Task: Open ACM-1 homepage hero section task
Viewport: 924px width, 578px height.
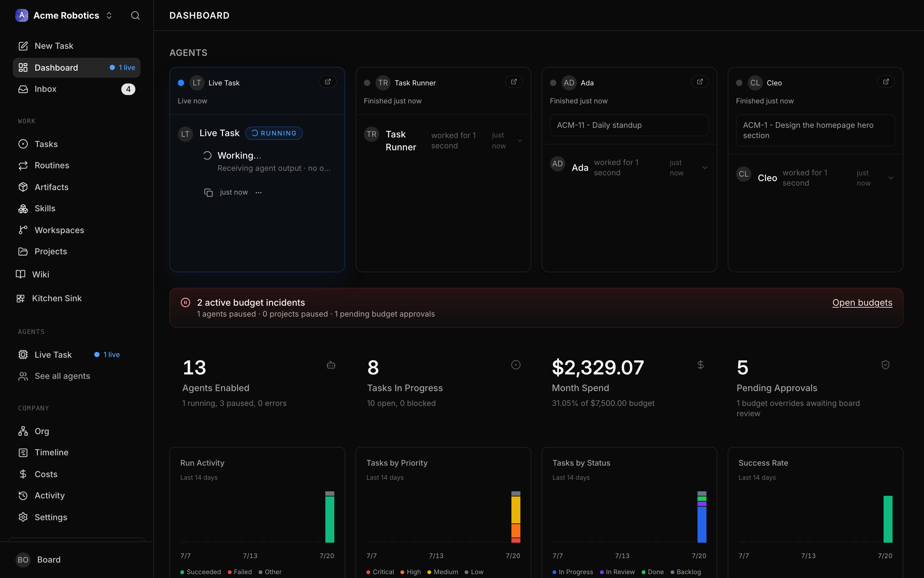Action: (x=815, y=130)
